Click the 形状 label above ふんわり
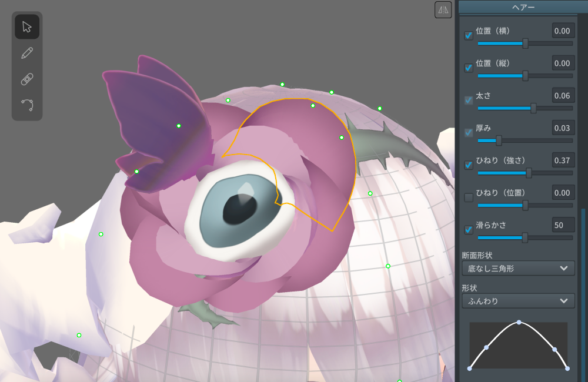 coord(469,288)
